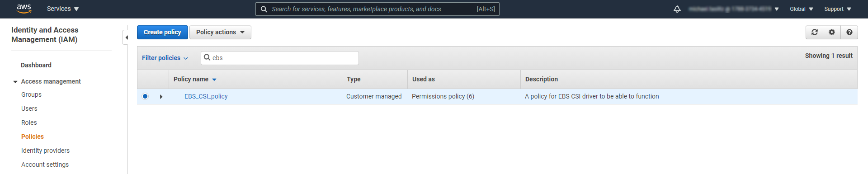The image size is (868, 174).
Task: Click the Type column header
Action: coord(354,79)
